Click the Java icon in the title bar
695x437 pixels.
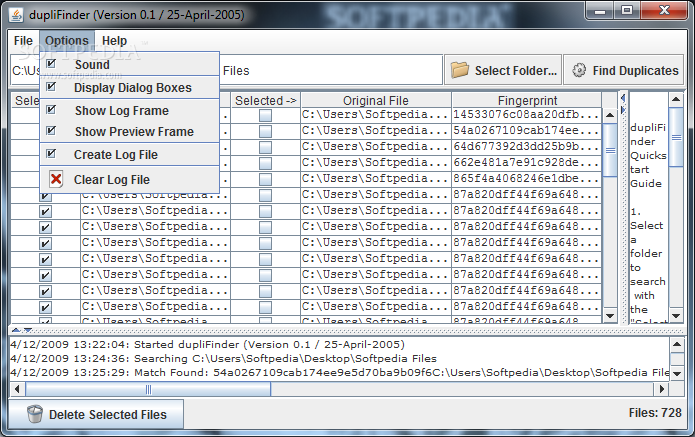[x=16, y=15]
